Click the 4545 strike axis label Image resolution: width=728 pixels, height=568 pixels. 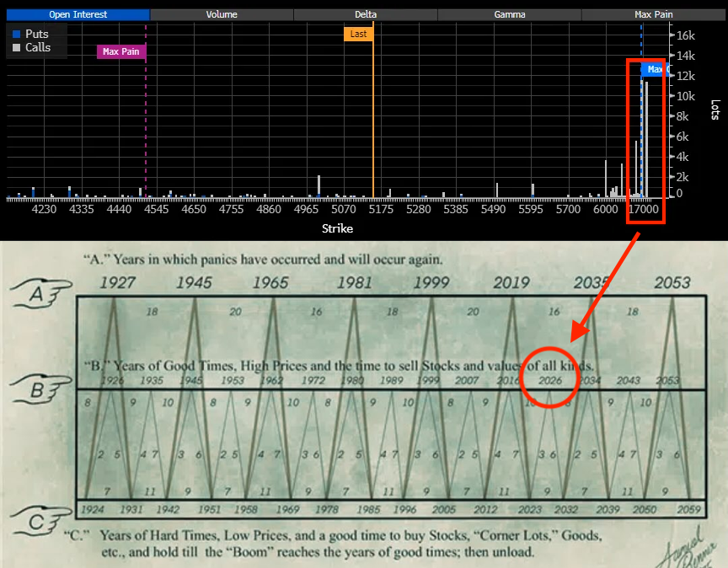pos(157,210)
